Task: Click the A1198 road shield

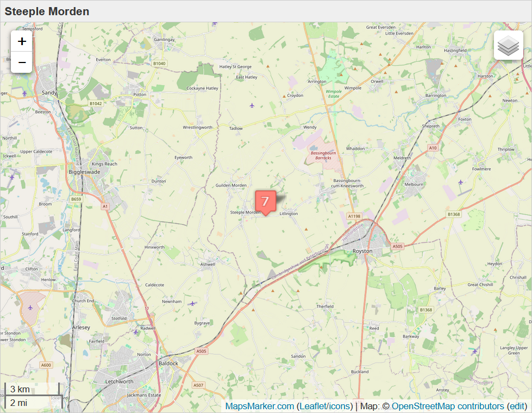Action: pos(354,216)
